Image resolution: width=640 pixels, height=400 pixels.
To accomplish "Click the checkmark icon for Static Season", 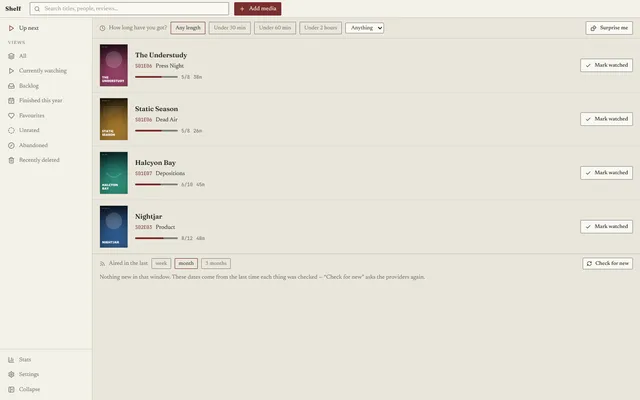I will (588, 119).
